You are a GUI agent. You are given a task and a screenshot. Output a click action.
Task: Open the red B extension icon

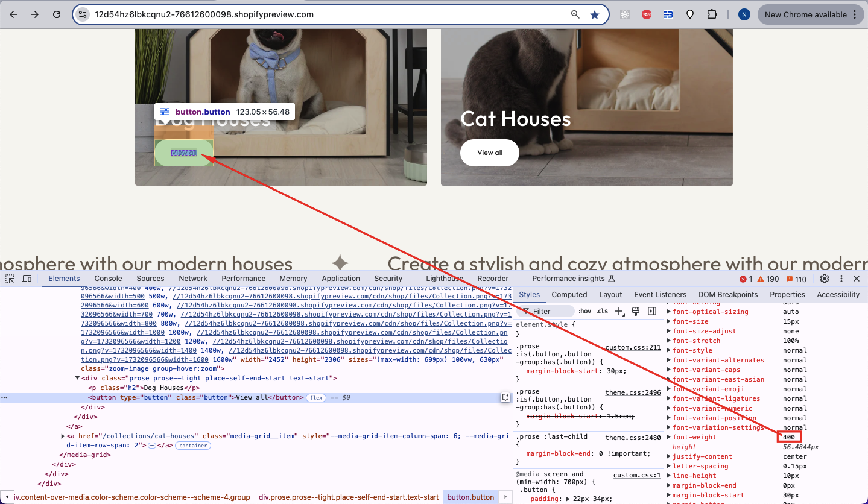(x=647, y=14)
